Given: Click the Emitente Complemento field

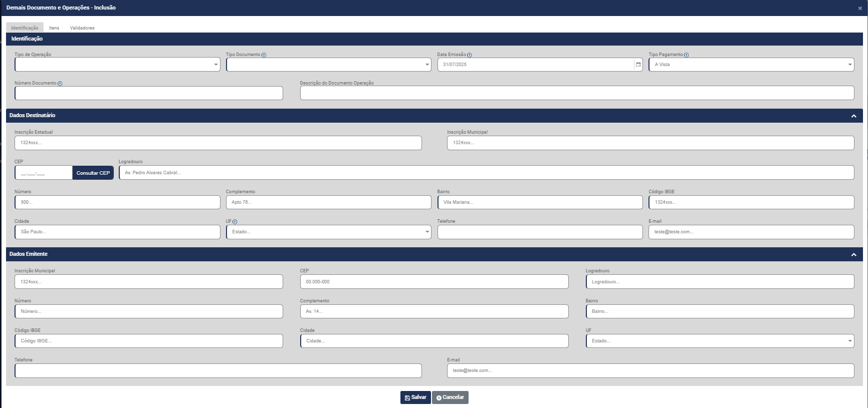Looking at the screenshot, I should tap(435, 311).
